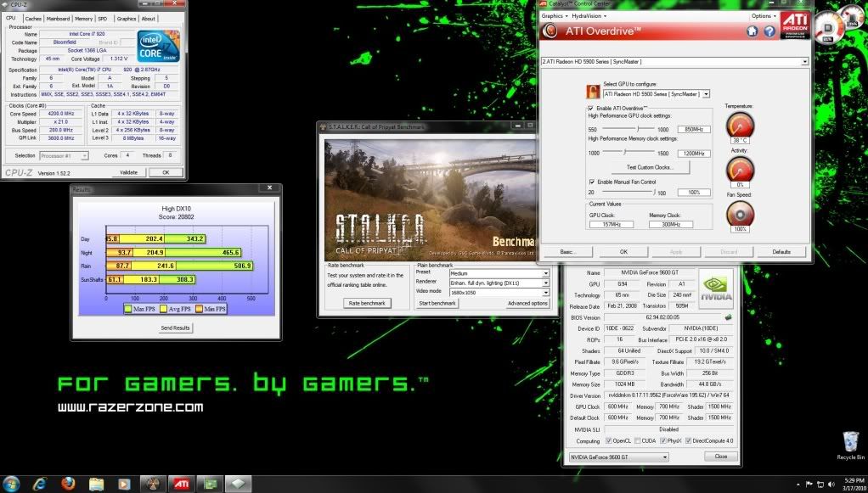Screen dimensions: 868x493
Task: Switch to the GPU-Z taskbar button
Action: tap(210, 485)
